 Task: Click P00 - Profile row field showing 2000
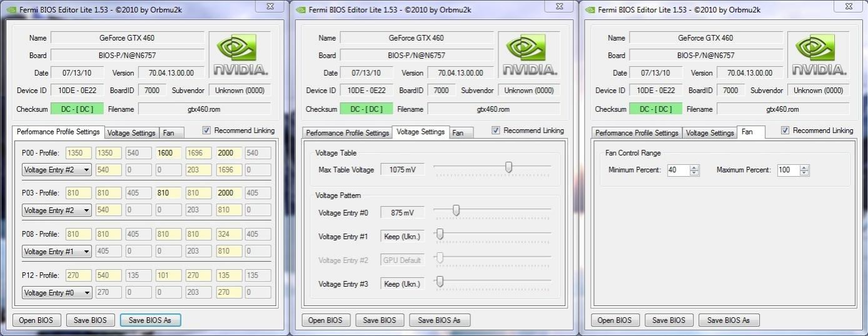[x=229, y=153]
